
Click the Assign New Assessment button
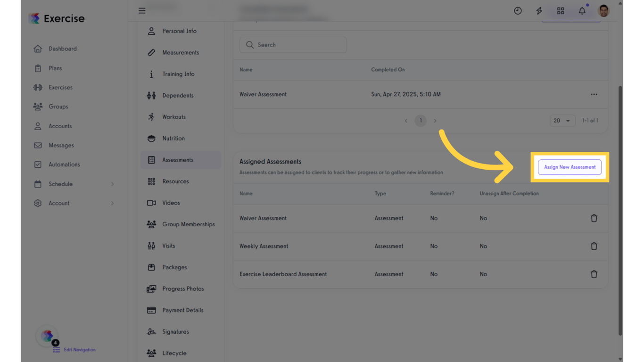pyautogui.click(x=570, y=167)
